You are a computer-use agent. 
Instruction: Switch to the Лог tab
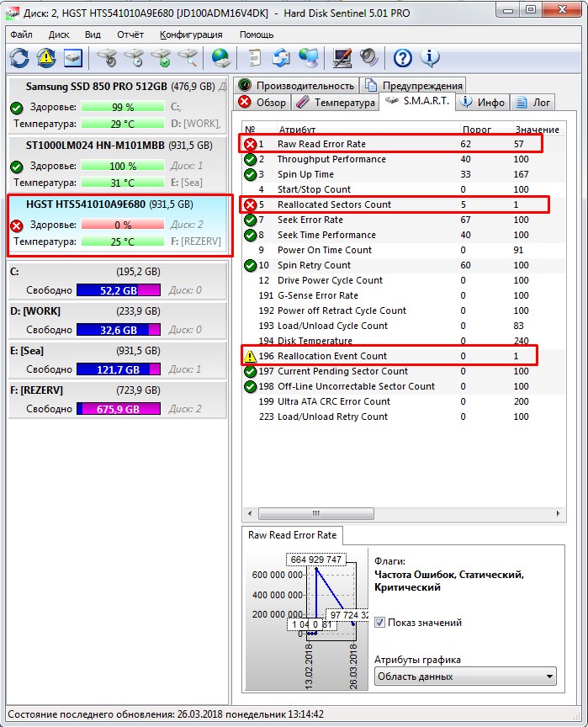point(532,102)
